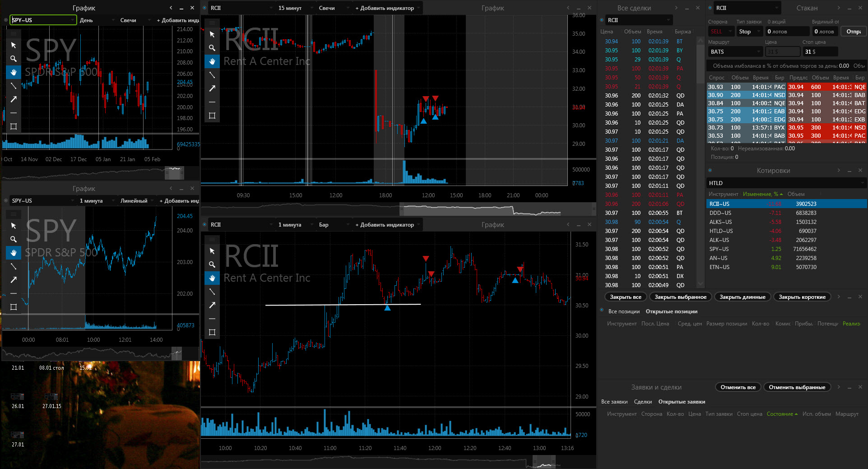
Task: Pick the horizontal line tool on RCII 1-minute chart
Action: pos(212,319)
